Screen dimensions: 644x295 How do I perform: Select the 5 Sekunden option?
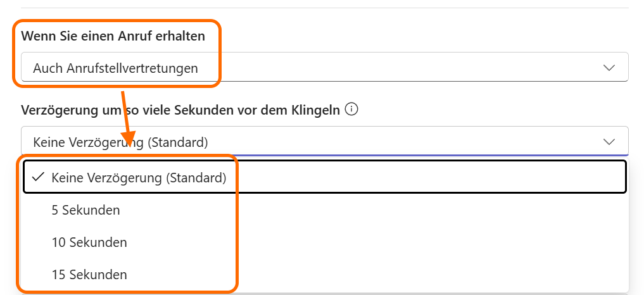coord(85,210)
